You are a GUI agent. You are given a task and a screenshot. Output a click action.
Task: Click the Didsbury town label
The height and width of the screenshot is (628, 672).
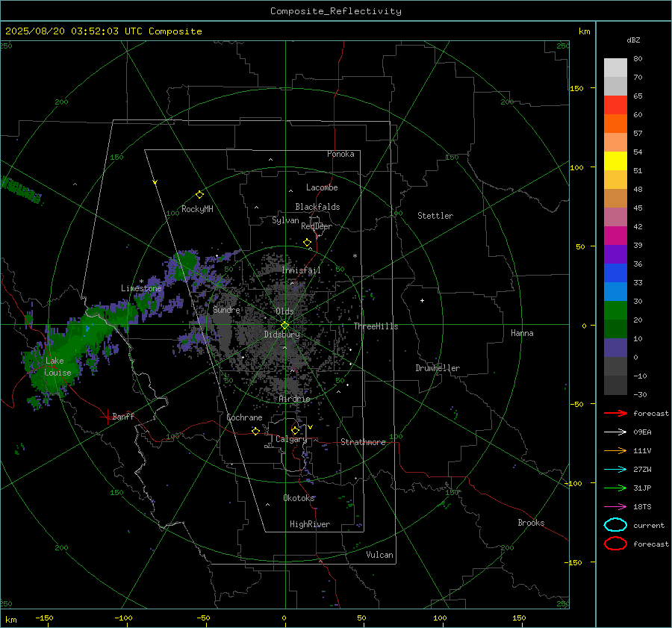(x=281, y=335)
